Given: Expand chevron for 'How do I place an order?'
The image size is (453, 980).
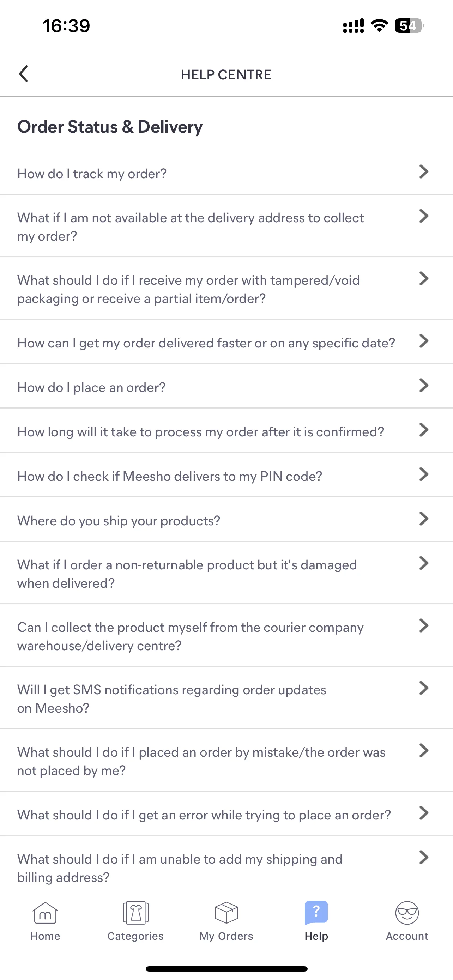Looking at the screenshot, I should pos(424,385).
